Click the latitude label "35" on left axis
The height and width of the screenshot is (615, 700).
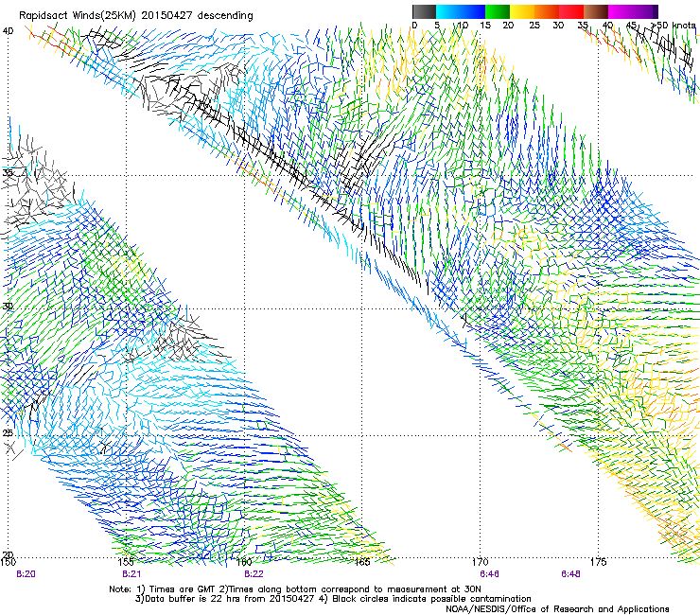tap(8, 172)
